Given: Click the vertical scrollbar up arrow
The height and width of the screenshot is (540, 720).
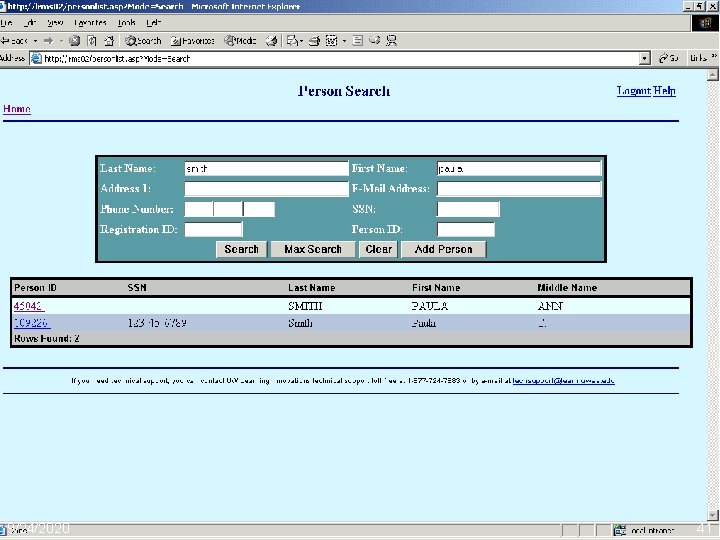Looking at the screenshot, I should point(713,75).
